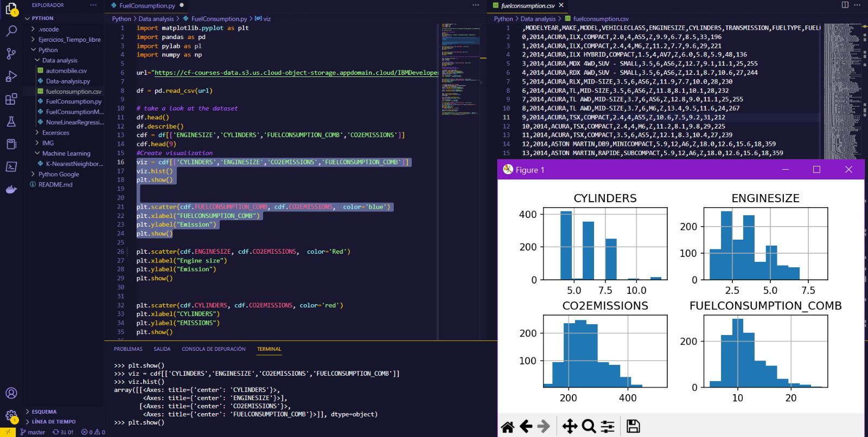
Task: Click the master branch status item
Action: tap(33, 432)
